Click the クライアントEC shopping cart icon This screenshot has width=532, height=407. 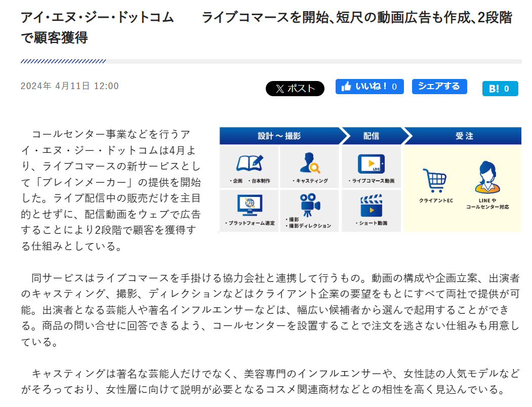click(434, 181)
